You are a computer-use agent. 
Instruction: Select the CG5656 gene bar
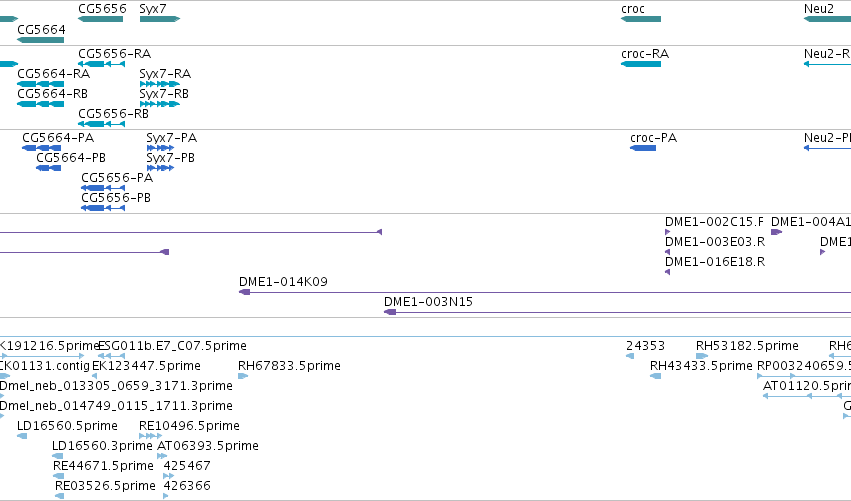(100, 19)
